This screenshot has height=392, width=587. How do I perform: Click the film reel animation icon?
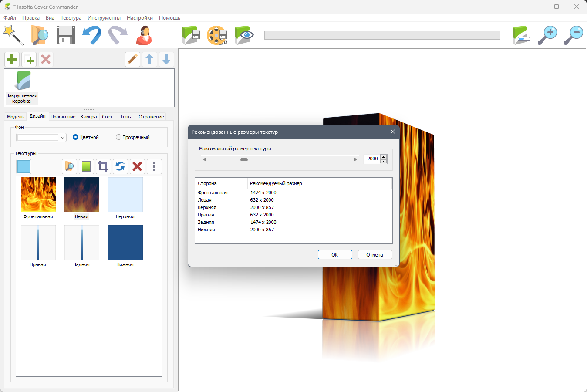217,35
